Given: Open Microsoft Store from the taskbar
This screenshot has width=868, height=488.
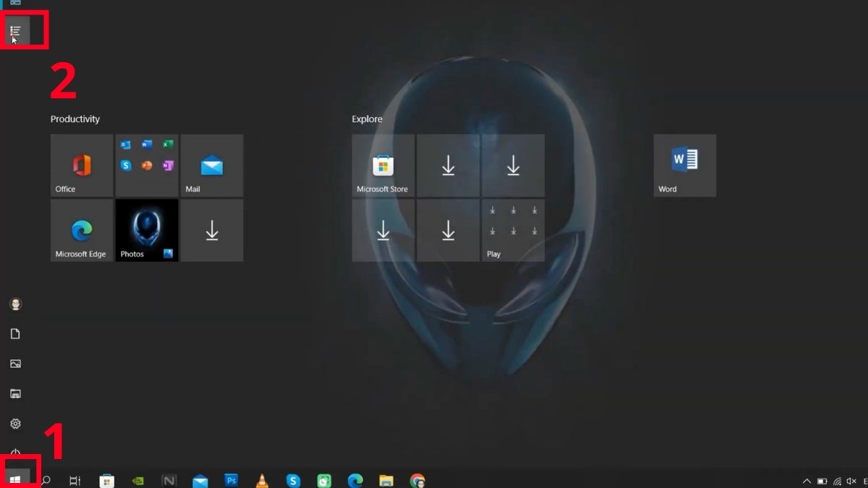Looking at the screenshot, I should click(x=107, y=480).
